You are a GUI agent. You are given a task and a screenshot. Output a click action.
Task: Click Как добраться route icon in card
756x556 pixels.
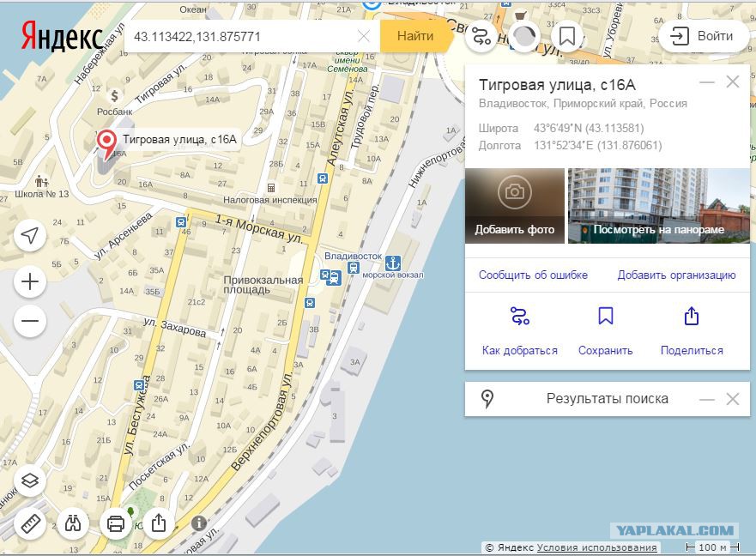tap(520, 317)
